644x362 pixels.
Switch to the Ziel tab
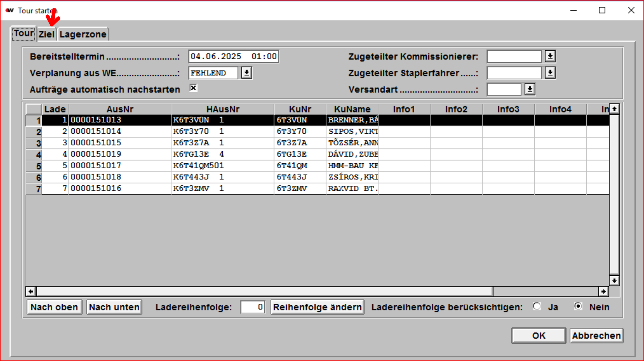(x=46, y=34)
